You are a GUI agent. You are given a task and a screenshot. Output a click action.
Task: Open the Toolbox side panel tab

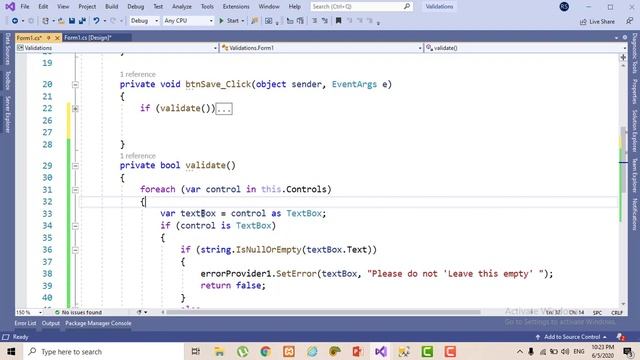pyautogui.click(x=7, y=80)
